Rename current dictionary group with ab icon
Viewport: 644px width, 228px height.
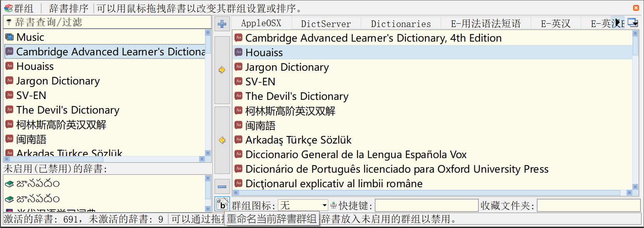(222, 204)
